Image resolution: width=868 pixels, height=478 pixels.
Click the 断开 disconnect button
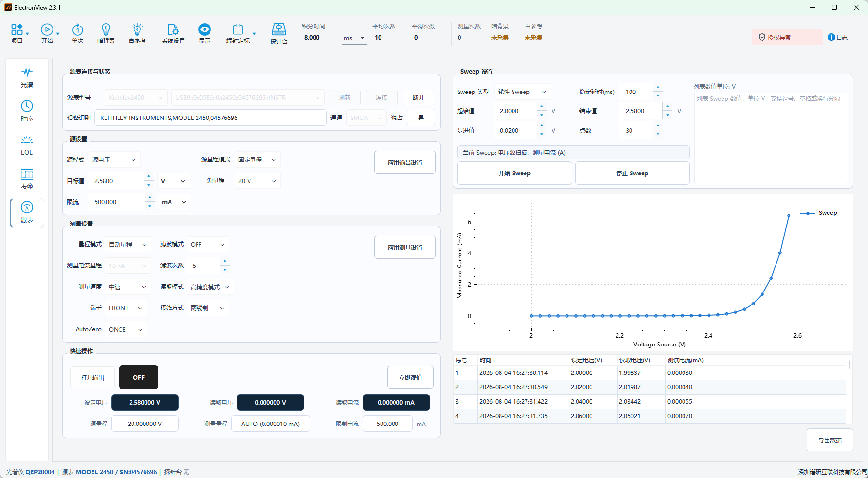tap(419, 97)
